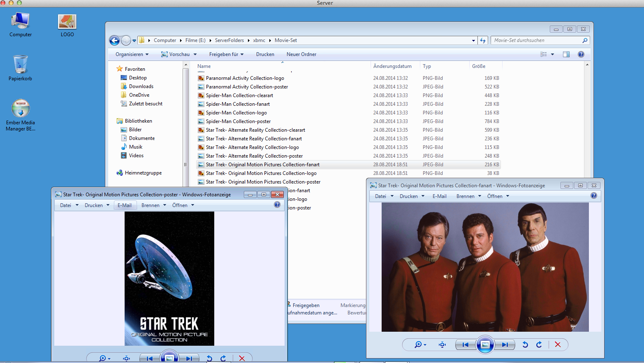Open Brennen menu in fanart viewer
Image resolution: width=644 pixels, height=363 pixels.
coord(469,196)
